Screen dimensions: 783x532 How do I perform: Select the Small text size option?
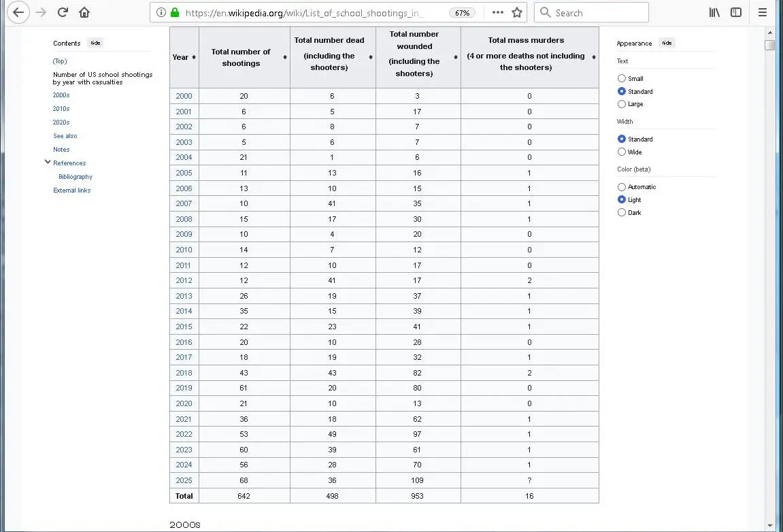click(622, 79)
